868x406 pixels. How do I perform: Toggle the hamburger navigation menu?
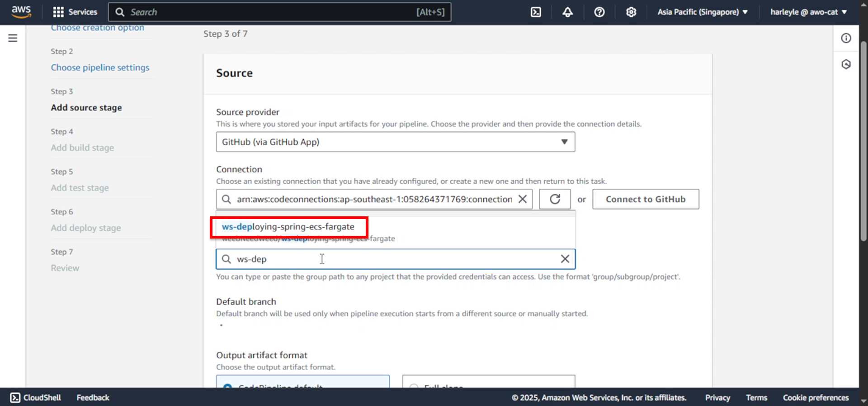pos(13,38)
